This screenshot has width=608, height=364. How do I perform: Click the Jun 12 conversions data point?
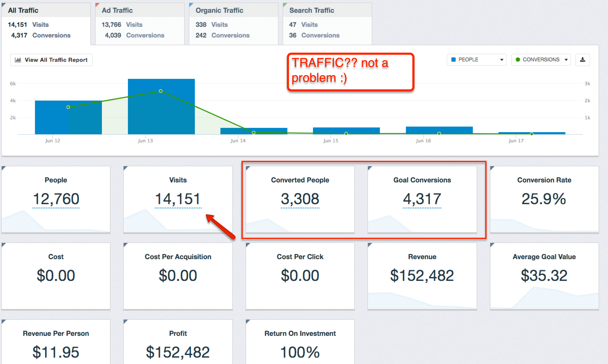coord(68,107)
